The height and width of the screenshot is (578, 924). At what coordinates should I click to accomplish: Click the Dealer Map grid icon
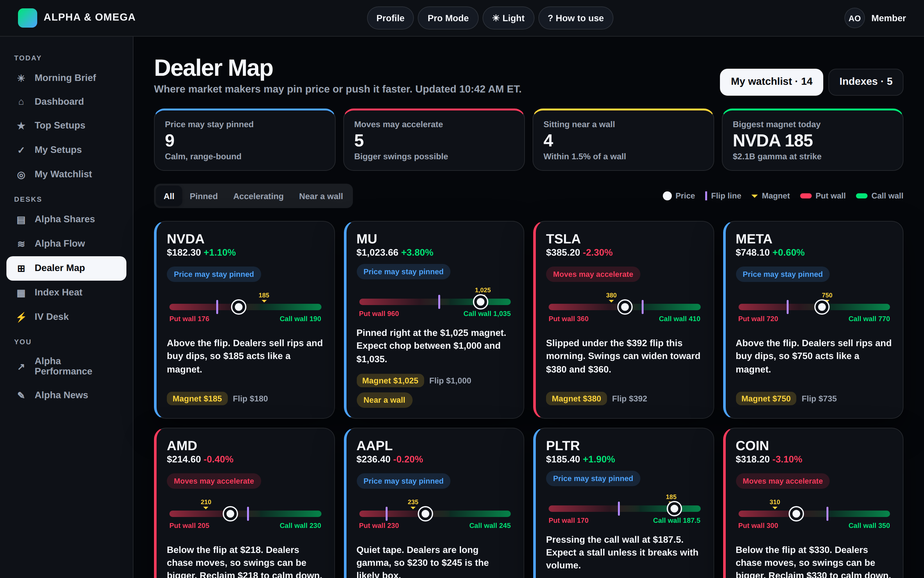pyautogui.click(x=21, y=268)
